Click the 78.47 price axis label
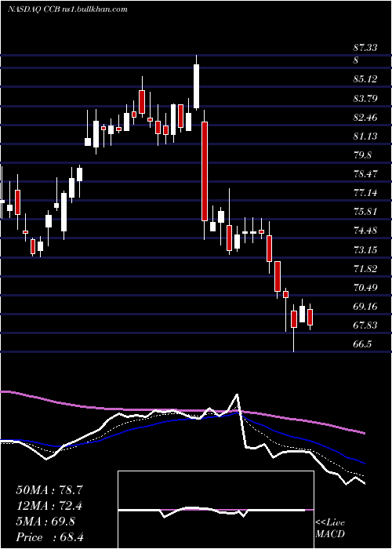This screenshot has height=549, width=392. [x=365, y=174]
